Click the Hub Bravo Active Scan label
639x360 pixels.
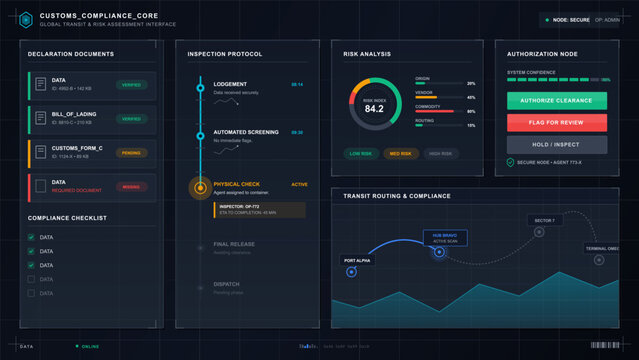click(445, 238)
